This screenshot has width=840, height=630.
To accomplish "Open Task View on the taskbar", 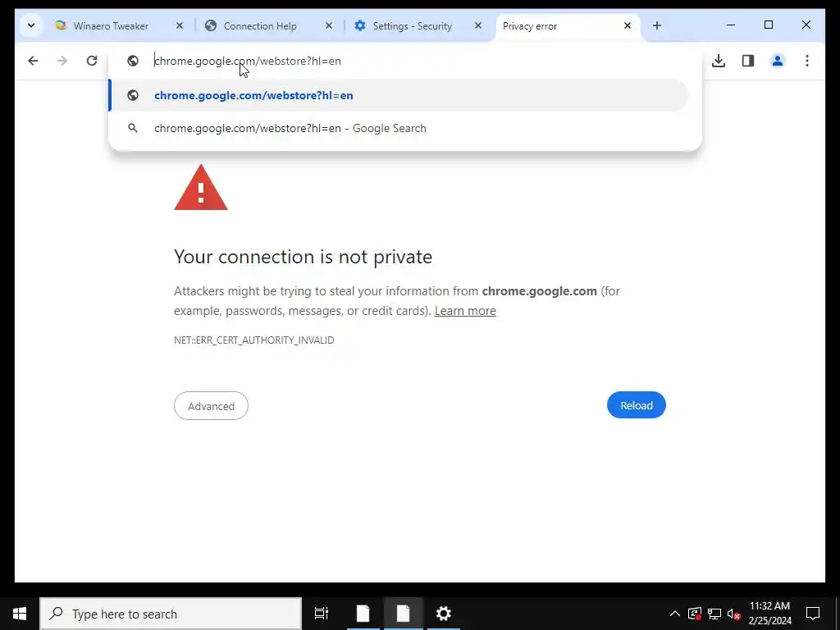I will pyautogui.click(x=322, y=614).
